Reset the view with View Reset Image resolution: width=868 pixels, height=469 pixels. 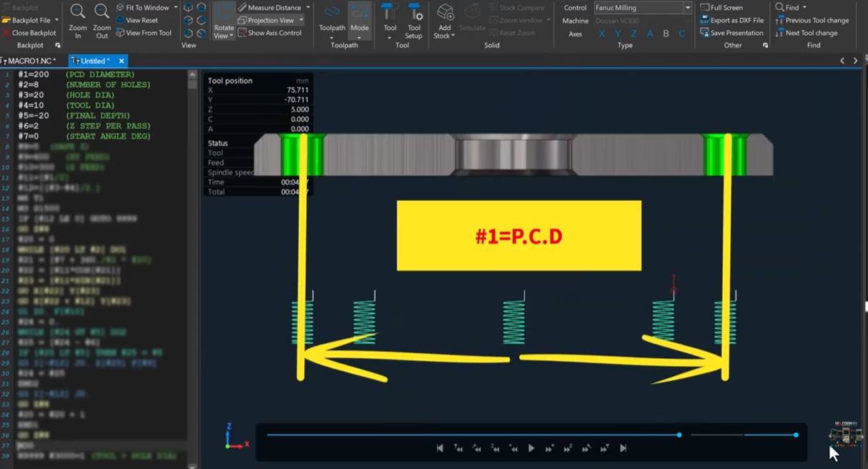(137, 20)
